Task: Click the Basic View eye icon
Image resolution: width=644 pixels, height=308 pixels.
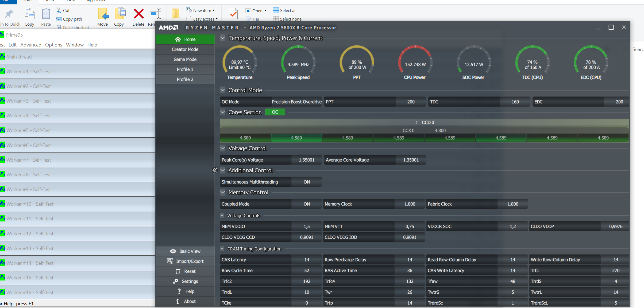Action: pyautogui.click(x=173, y=251)
